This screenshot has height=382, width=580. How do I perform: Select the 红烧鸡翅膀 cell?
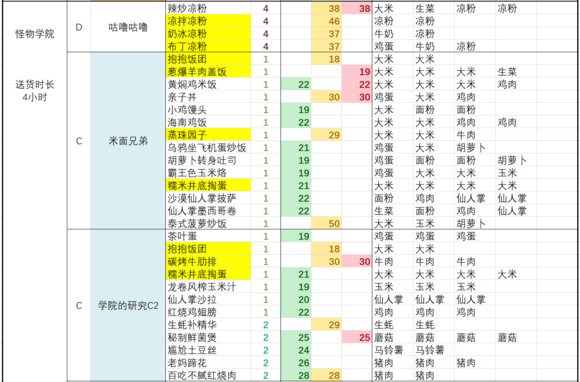[x=209, y=312]
